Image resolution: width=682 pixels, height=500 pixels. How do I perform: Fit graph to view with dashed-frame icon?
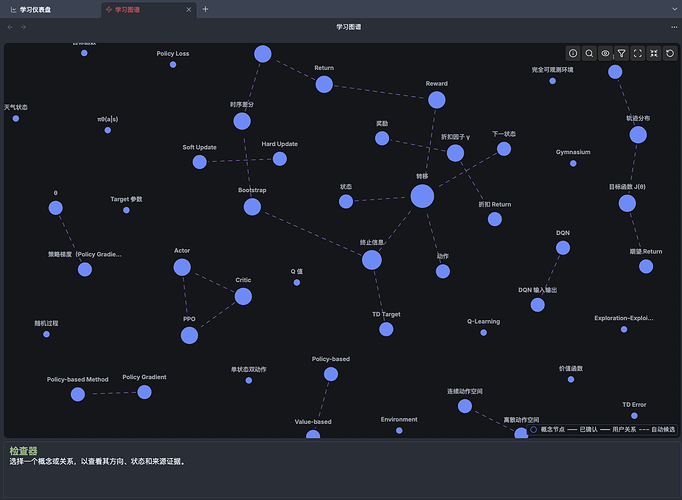638,53
